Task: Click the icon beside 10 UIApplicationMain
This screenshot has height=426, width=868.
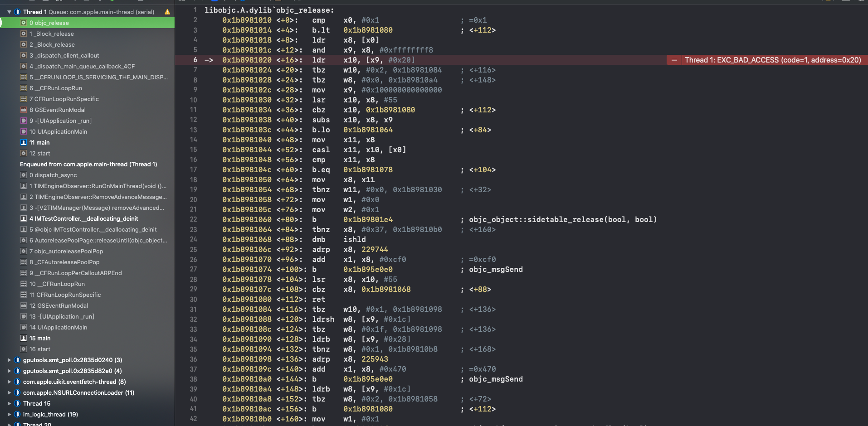Action: click(x=23, y=131)
